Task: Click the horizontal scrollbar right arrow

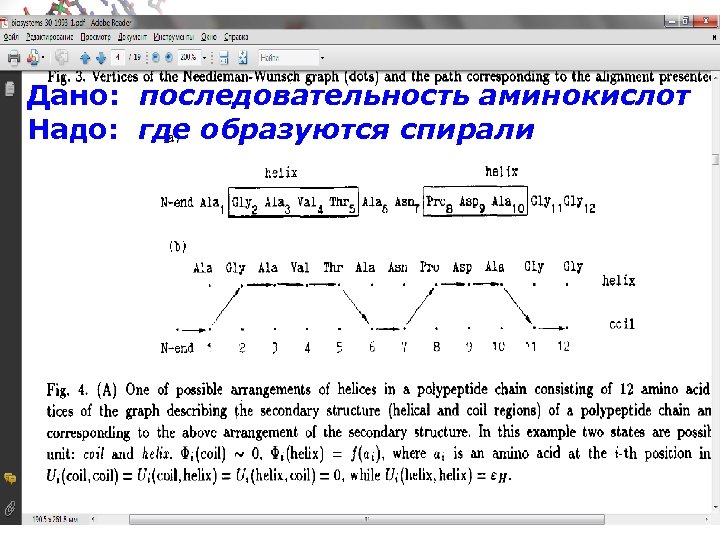Action: coord(706,519)
